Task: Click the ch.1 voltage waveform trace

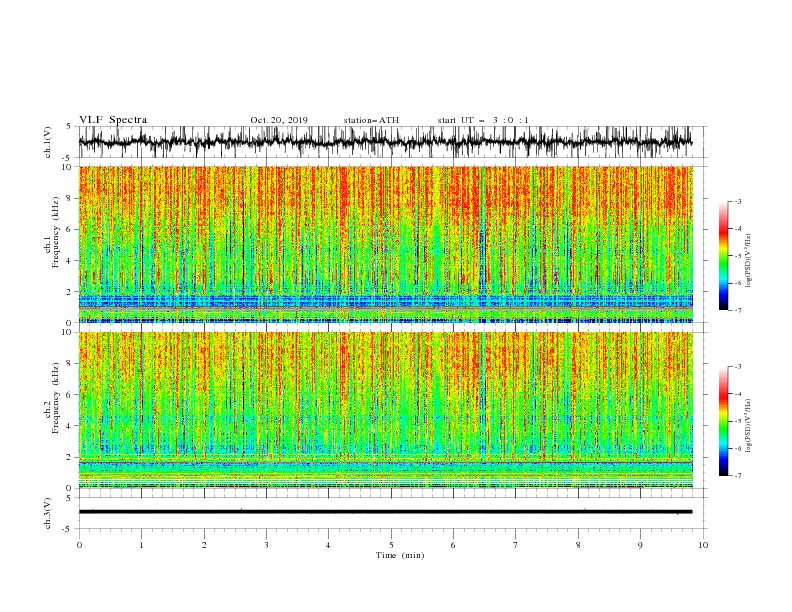Action: pos(385,142)
